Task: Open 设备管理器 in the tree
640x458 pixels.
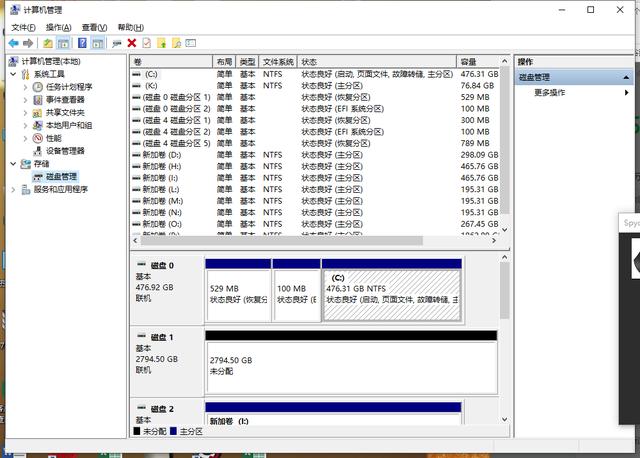Action: click(65, 151)
